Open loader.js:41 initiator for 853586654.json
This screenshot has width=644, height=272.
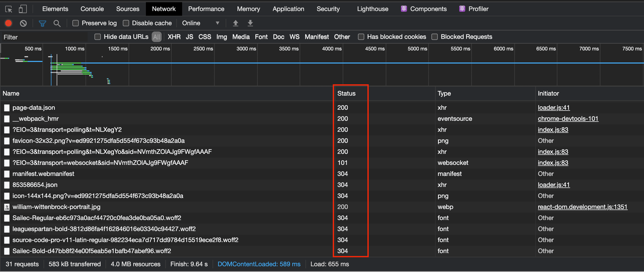554,185
